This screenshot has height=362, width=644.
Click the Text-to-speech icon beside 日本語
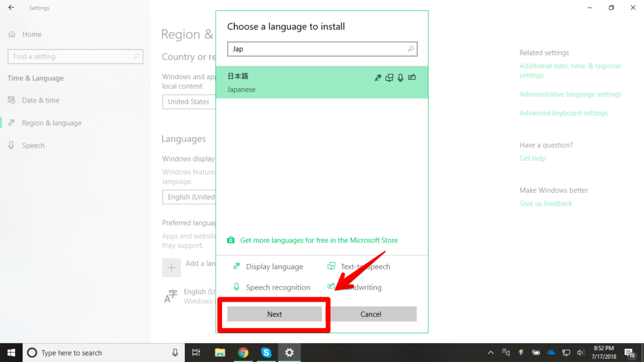(x=389, y=78)
